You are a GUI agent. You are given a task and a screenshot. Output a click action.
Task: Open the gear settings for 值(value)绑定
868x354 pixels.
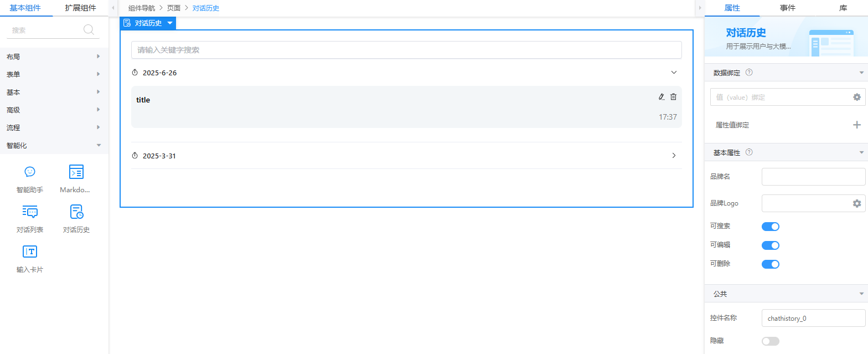point(857,97)
